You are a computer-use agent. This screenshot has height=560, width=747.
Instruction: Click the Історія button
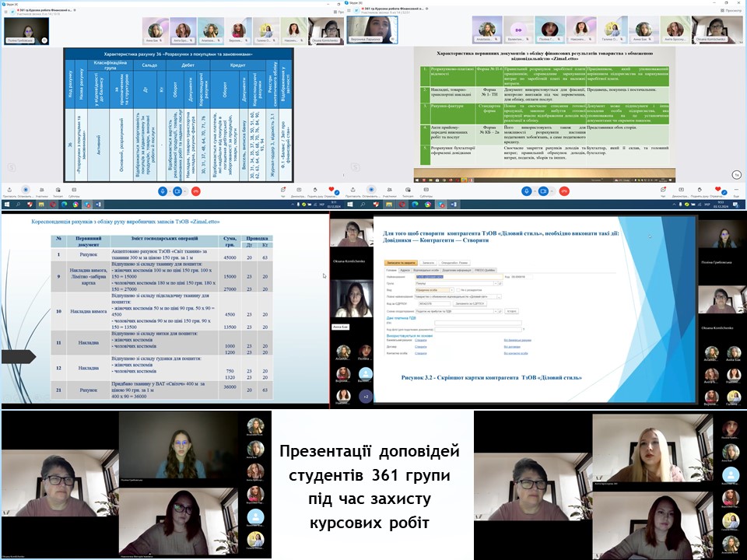coord(512,311)
